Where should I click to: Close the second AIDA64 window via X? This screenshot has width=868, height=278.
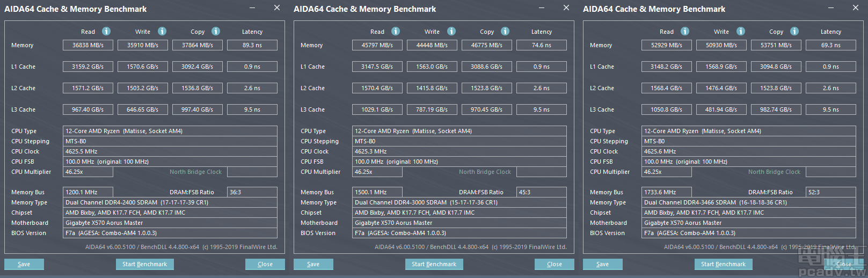pos(566,8)
